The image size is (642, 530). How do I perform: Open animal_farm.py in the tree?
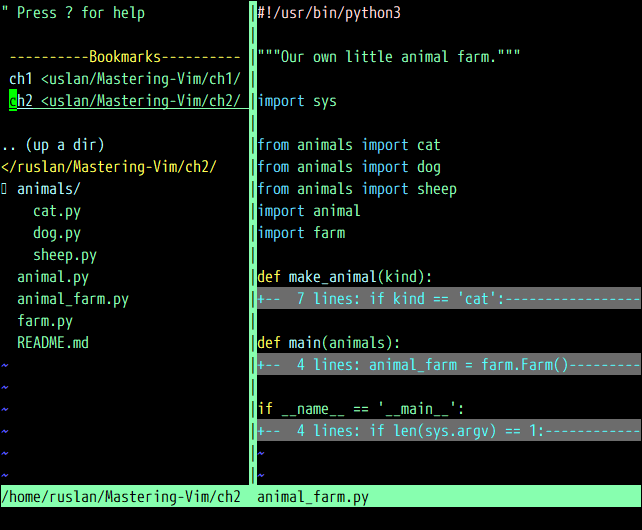(x=73, y=299)
